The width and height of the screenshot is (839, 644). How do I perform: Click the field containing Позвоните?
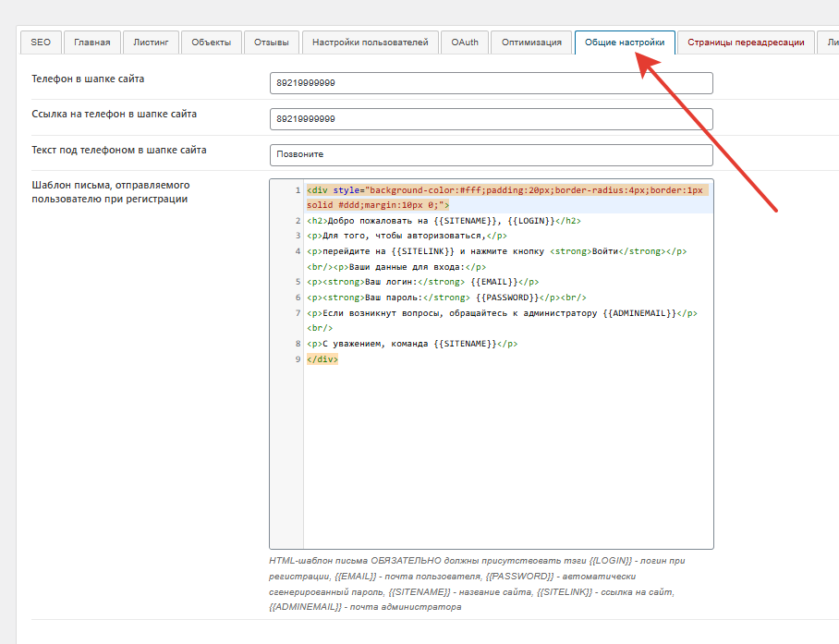491,154
